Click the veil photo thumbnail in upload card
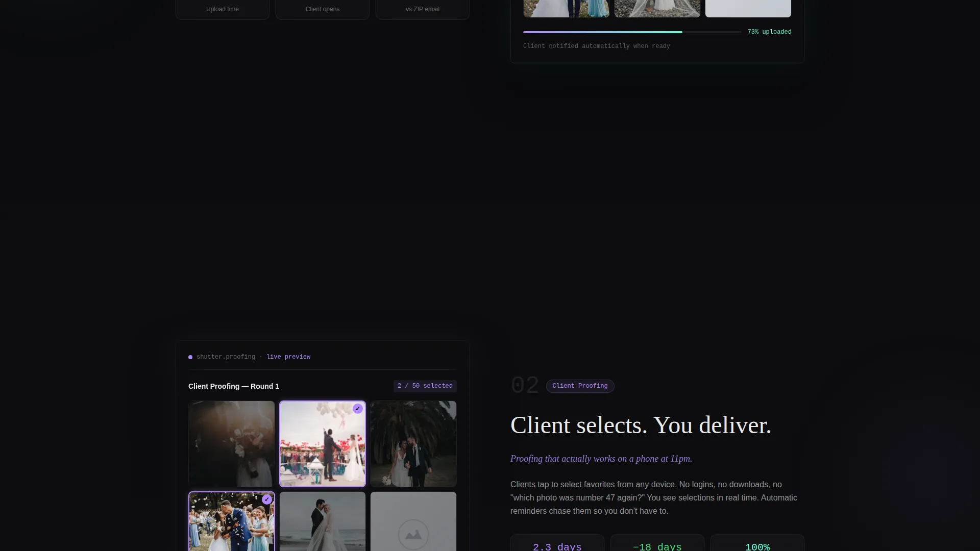Viewport: 980px width, 551px height. 657,9
